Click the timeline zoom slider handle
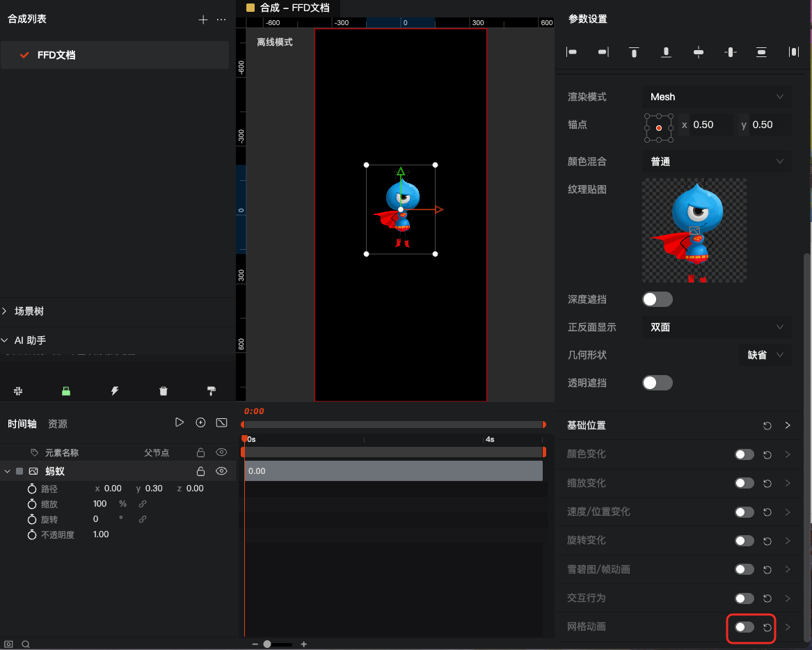The width and height of the screenshot is (812, 650). pyautogui.click(x=267, y=644)
